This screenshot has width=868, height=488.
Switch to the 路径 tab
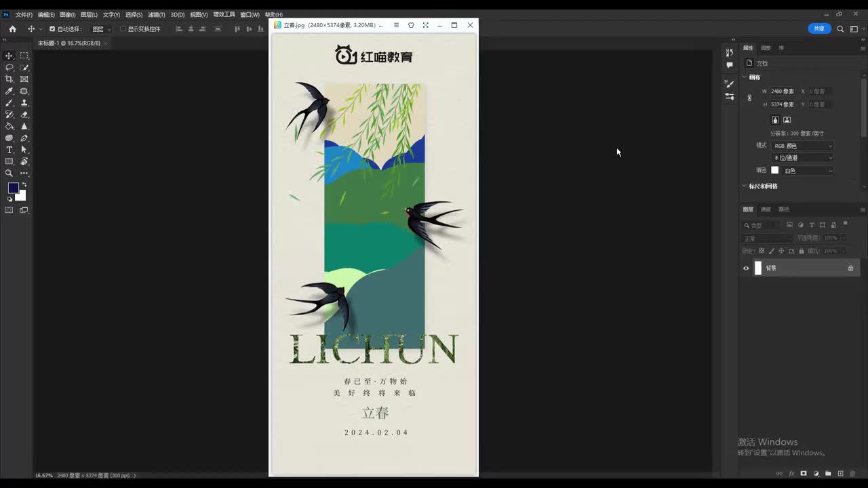[784, 209]
